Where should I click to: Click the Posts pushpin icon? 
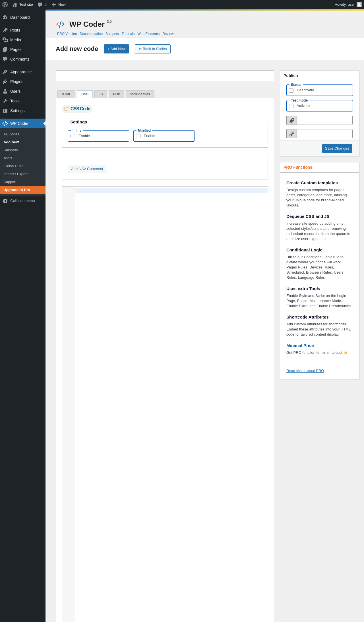pos(5,30)
